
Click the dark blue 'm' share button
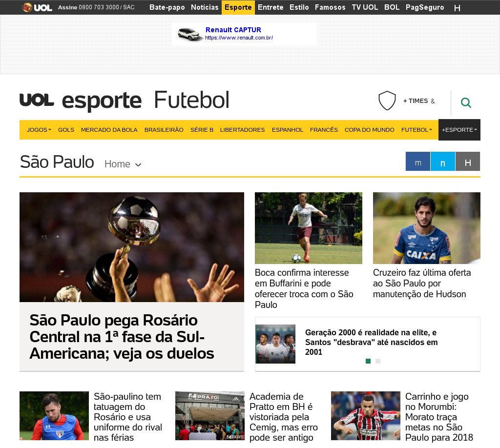(418, 162)
